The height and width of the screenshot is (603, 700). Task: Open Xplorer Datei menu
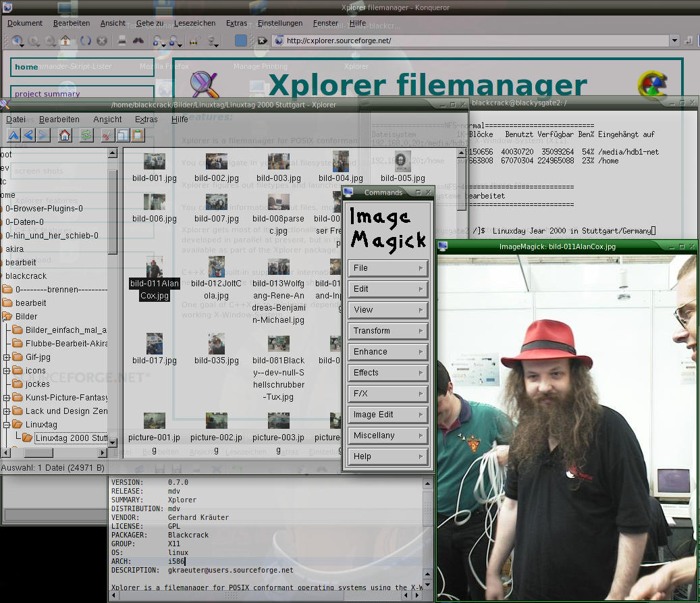[16, 120]
